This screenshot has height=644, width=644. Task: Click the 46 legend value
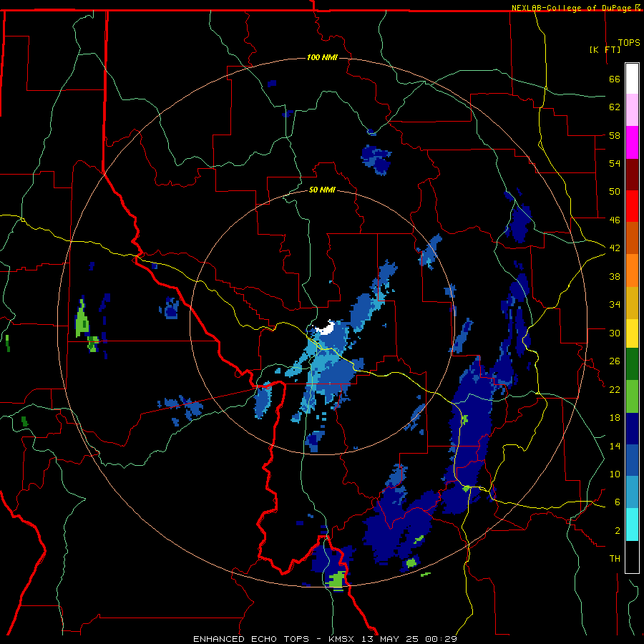click(615, 220)
